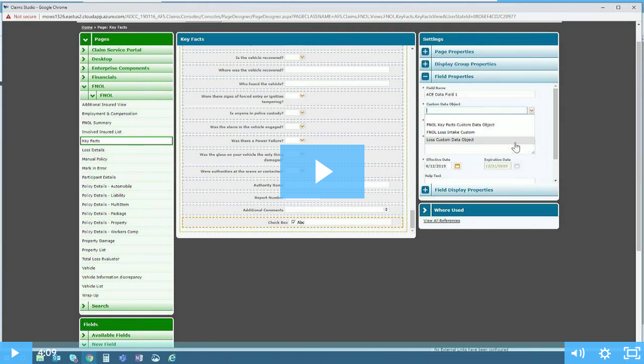Expand Page Properties with the plus icon

tap(426, 52)
